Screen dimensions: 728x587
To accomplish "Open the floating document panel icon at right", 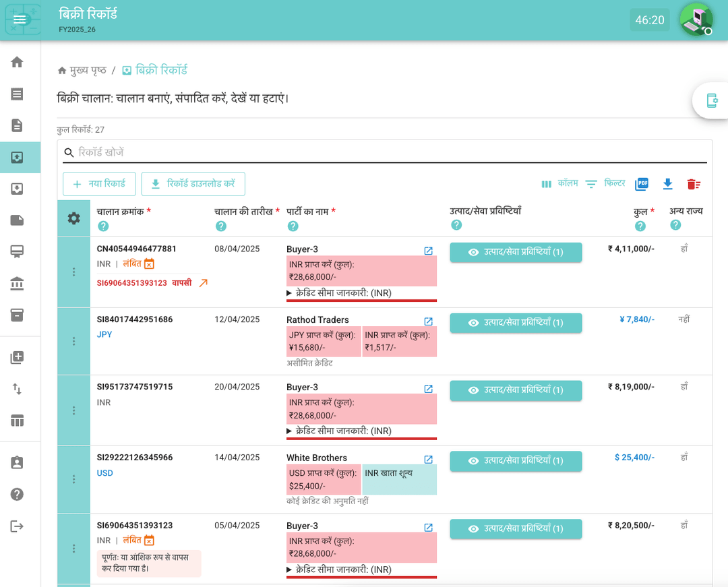I will coord(711,100).
